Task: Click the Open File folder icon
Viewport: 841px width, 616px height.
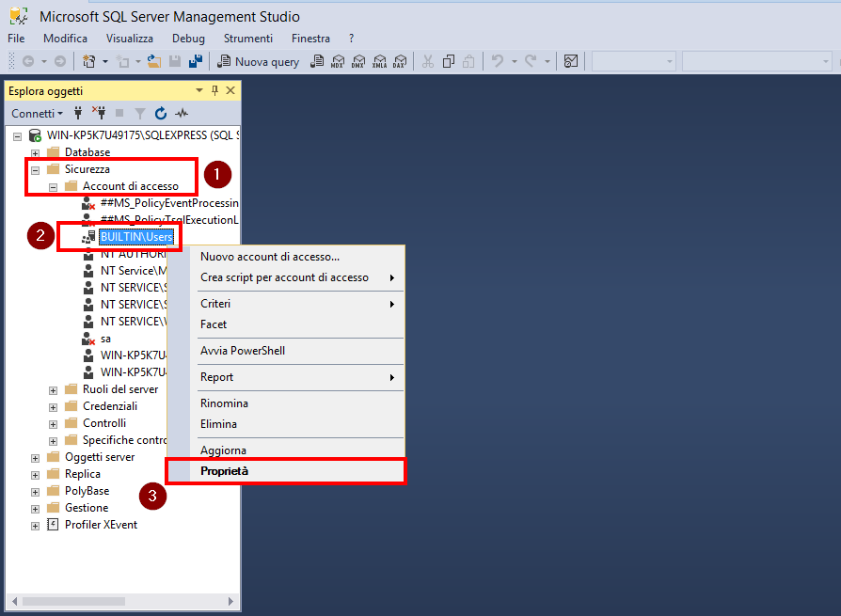Action: pos(154,62)
